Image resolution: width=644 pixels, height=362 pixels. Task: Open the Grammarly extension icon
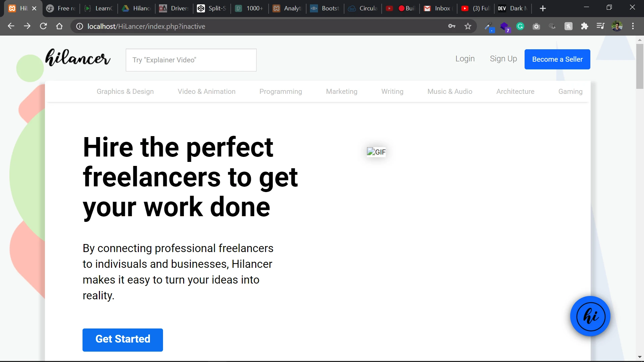pos(520,26)
